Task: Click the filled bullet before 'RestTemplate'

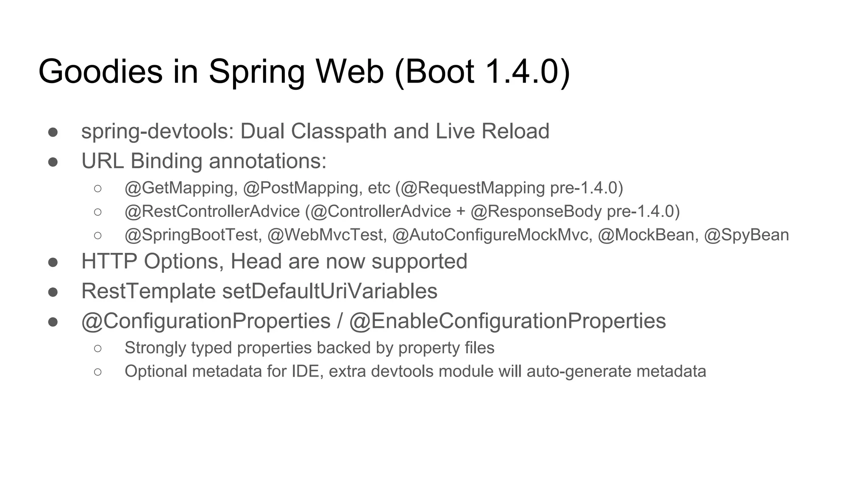Action: click(53, 292)
